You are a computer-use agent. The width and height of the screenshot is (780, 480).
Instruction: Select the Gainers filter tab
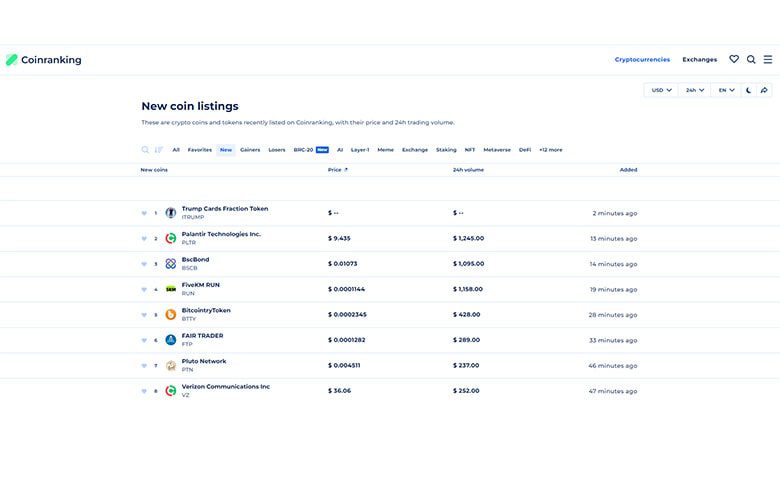point(250,150)
